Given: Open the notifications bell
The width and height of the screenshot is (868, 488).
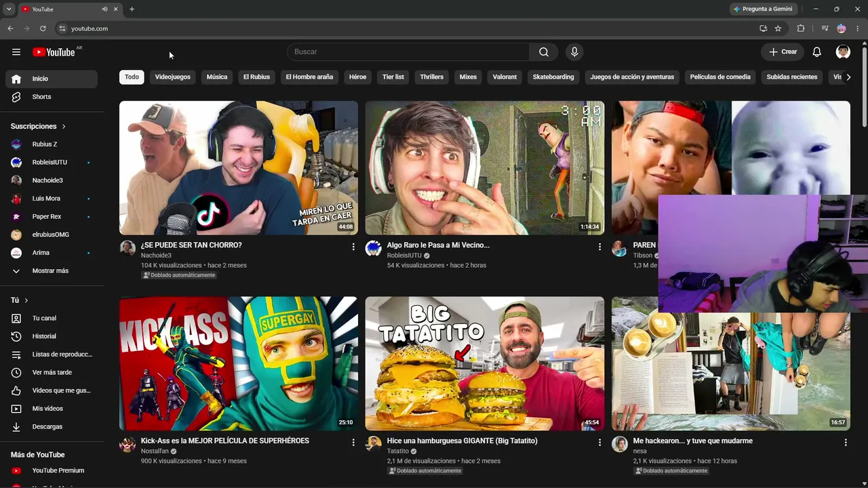Looking at the screenshot, I should [817, 52].
